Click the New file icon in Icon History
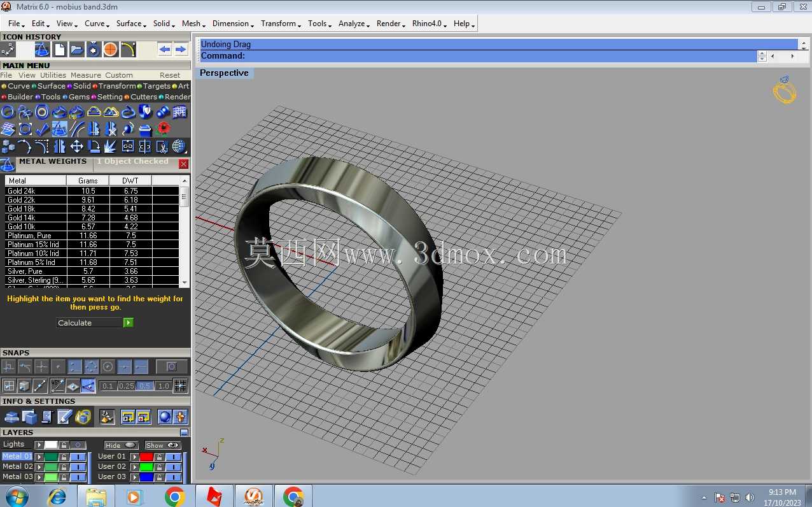 coord(59,50)
